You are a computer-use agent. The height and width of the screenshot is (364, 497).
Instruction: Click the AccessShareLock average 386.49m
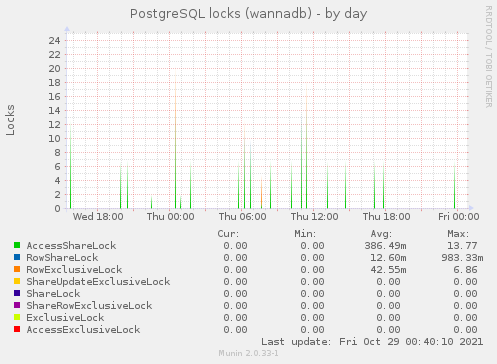point(385,246)
